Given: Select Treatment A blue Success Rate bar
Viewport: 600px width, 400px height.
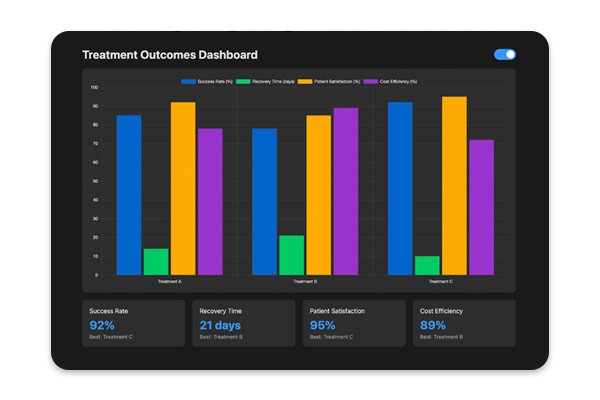Looking at the screenshot, I should point(129,195).
